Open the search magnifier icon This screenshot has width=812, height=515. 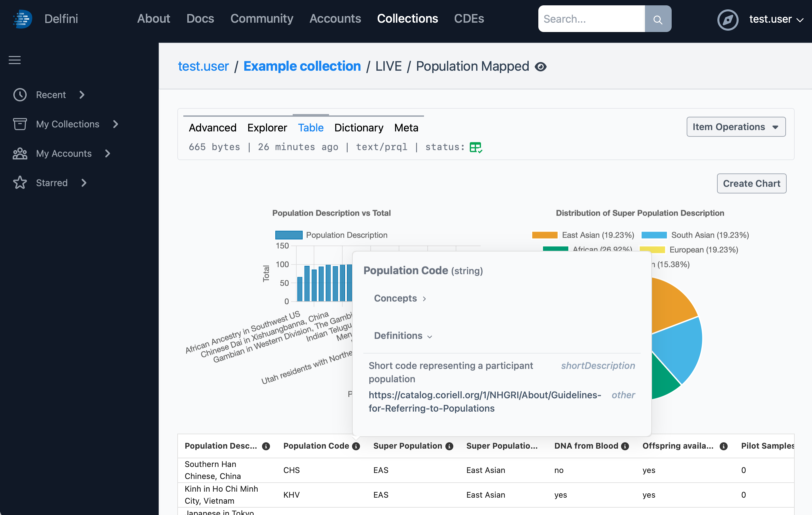(658, 19)
